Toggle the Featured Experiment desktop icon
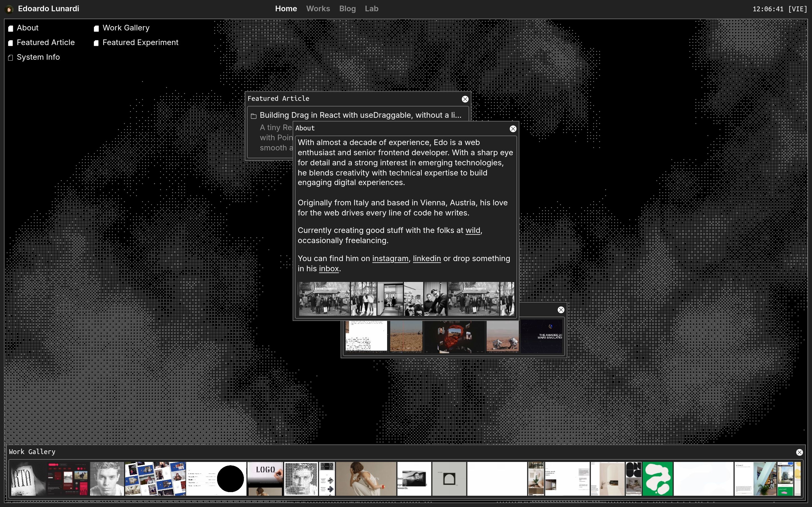The width and height of the screenshot is (812, 507). 96,43
